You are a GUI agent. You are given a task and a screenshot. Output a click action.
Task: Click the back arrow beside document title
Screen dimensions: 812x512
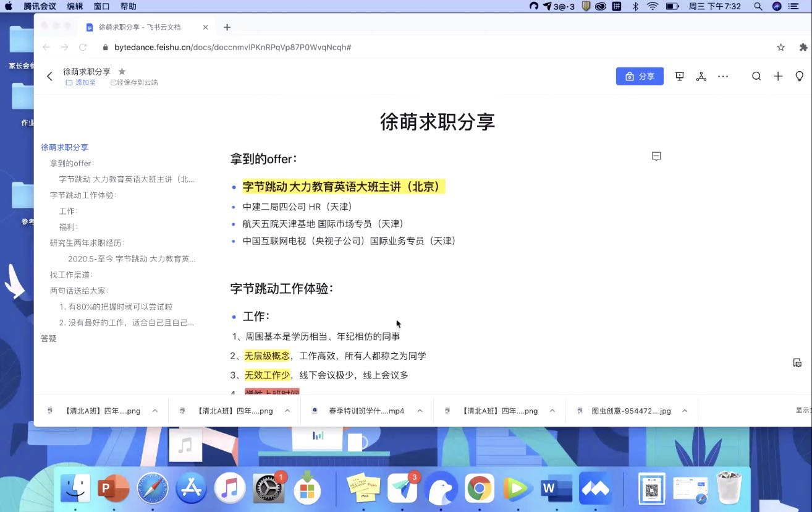50,76
